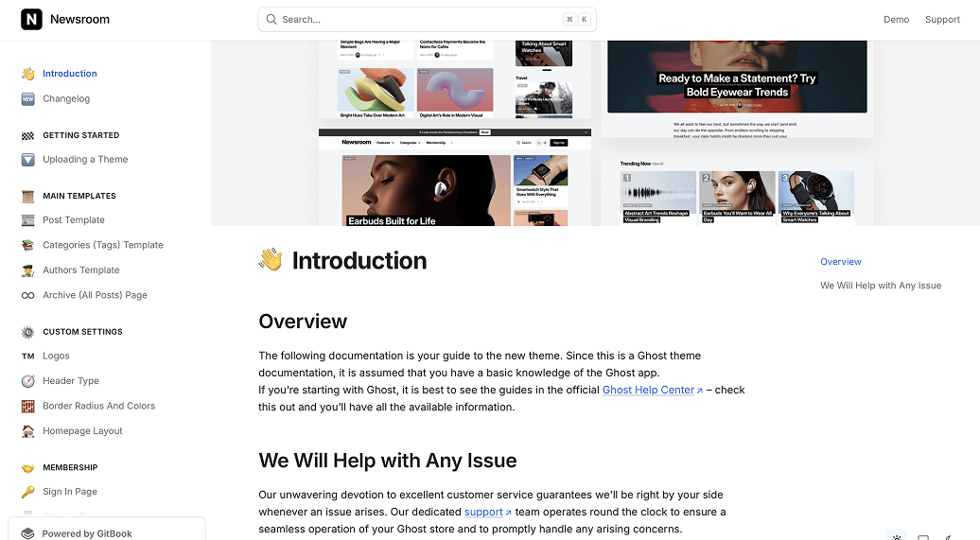
Task: Open Categories (Tags) Template page
Action: pyautogui.click(x=102, y=245)
